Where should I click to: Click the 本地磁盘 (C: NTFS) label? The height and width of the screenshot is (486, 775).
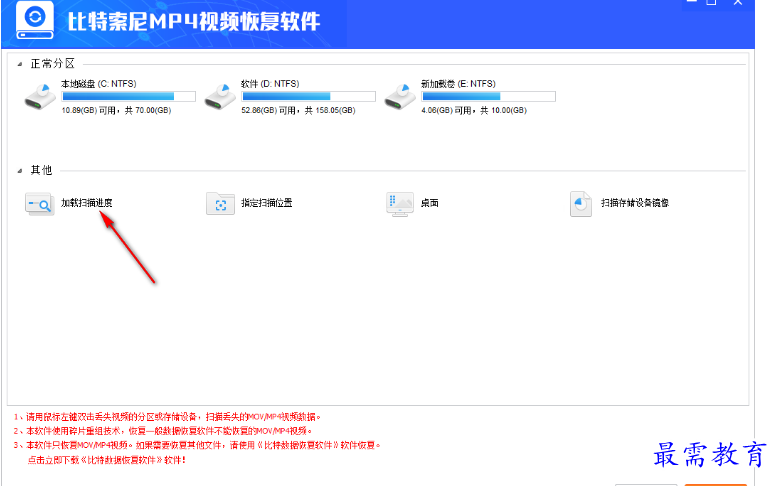[99, 84]
